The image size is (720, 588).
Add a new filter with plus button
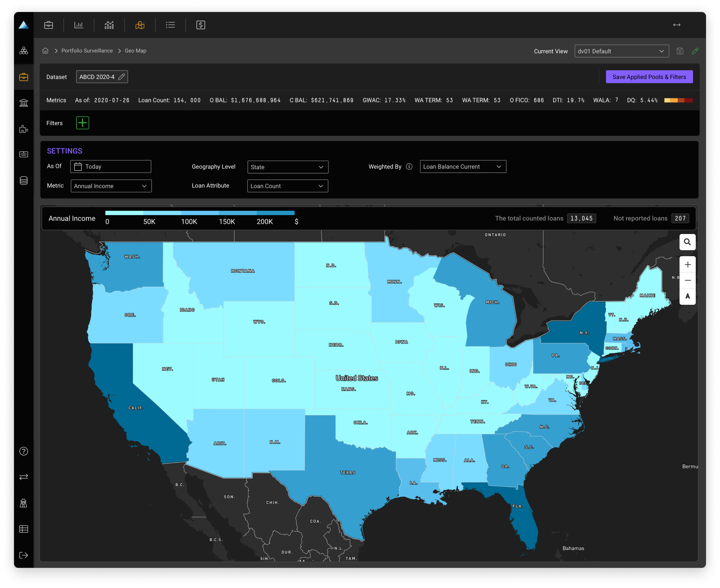pos(83,123)
